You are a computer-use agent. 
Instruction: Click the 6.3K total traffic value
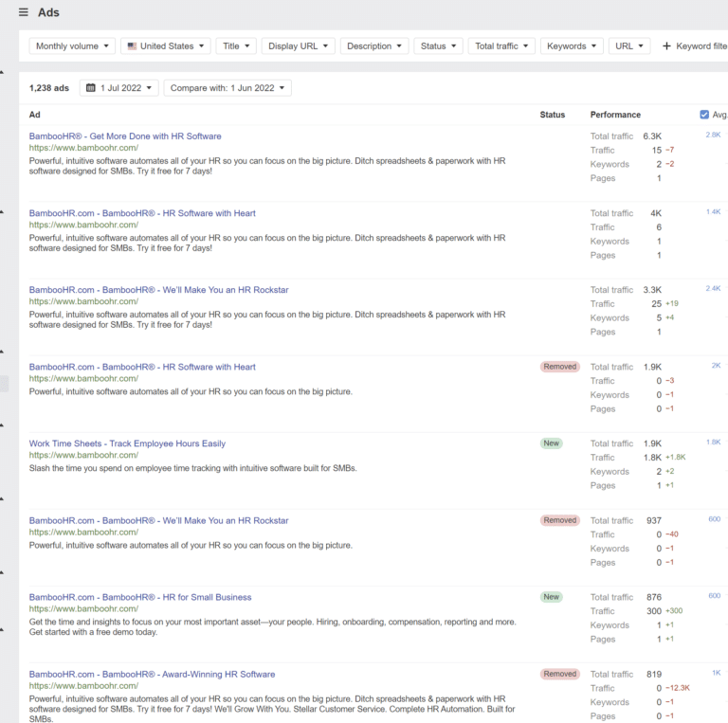click(x=652, y=136)
